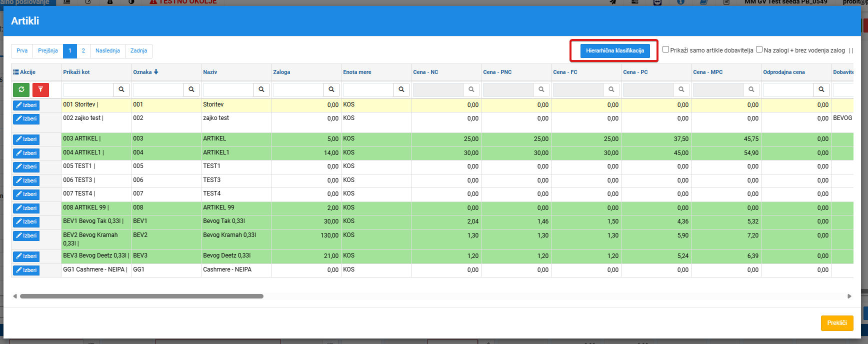
Task: Click search icon in Enota mere filter
Action: [401, 90]
